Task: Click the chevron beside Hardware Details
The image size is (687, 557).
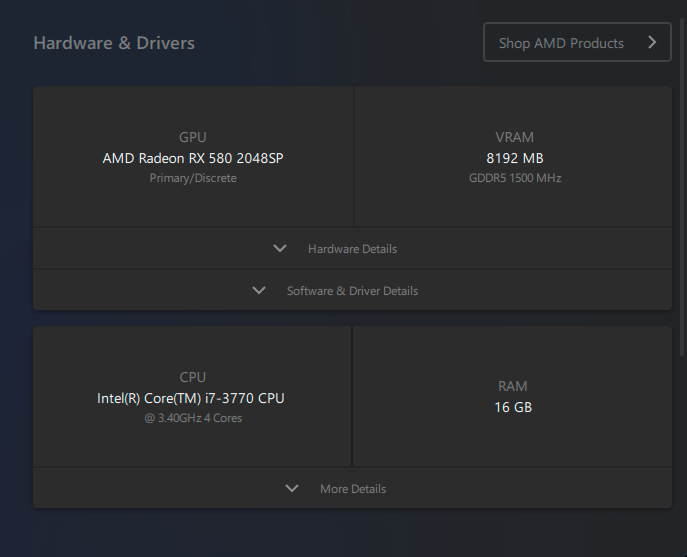Action: 280,248
